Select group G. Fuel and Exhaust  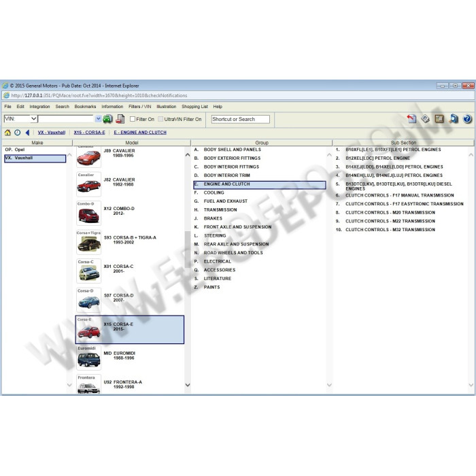click(221, 201)
